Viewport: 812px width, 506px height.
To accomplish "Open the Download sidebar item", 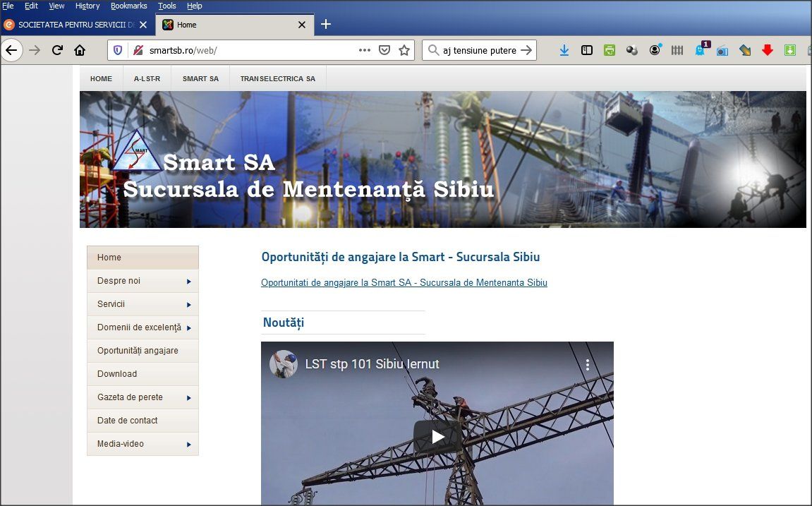I will pos(143,374).
